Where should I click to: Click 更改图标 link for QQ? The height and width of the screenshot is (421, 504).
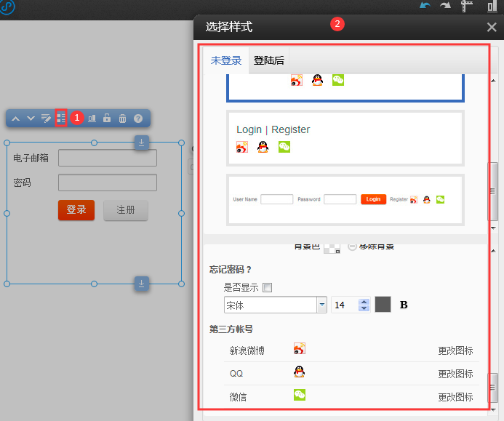click(455, 374)
